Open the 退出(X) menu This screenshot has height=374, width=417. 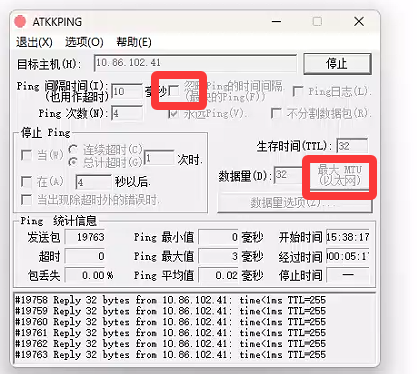point(34,42)
